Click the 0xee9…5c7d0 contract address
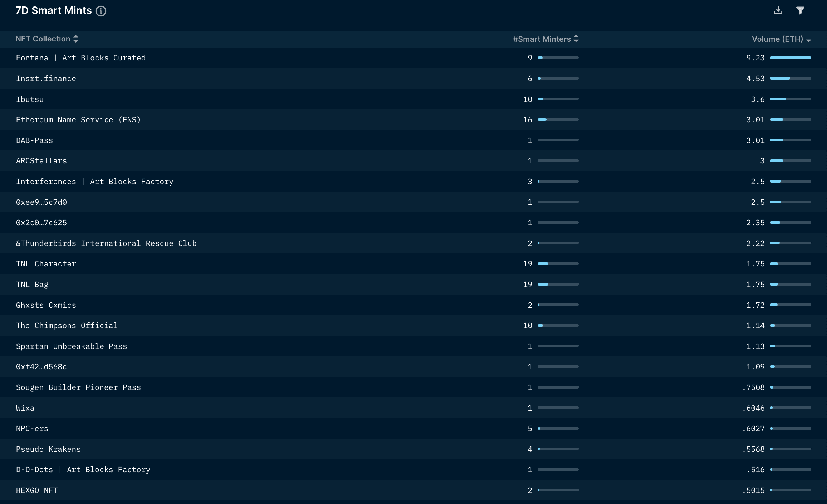The height and width of the screenshot is (504, 827). click(x=41, y=202)
